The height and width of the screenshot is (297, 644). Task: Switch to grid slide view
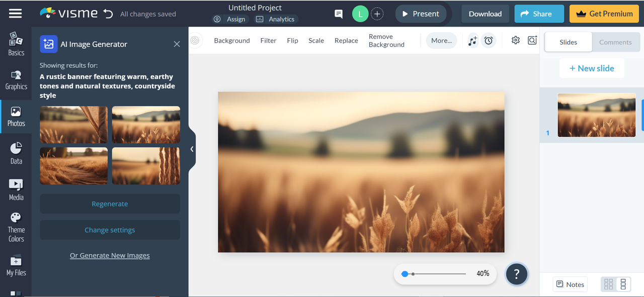click(609, 284)
